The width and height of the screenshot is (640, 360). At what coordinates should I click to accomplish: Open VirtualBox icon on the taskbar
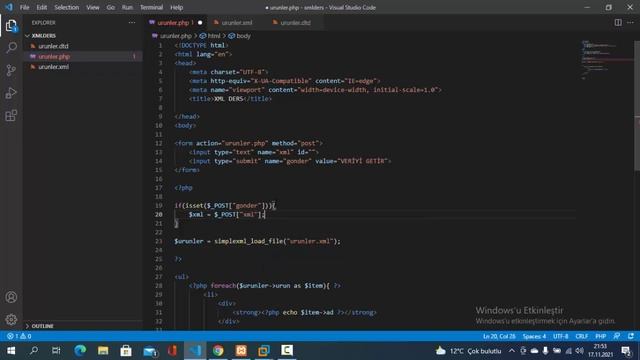[264, 351]
